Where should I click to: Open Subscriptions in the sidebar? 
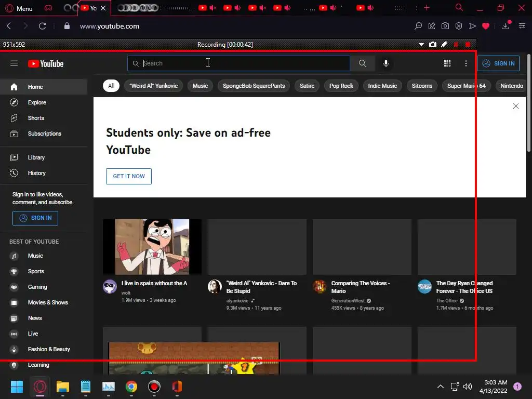(44, 134)
